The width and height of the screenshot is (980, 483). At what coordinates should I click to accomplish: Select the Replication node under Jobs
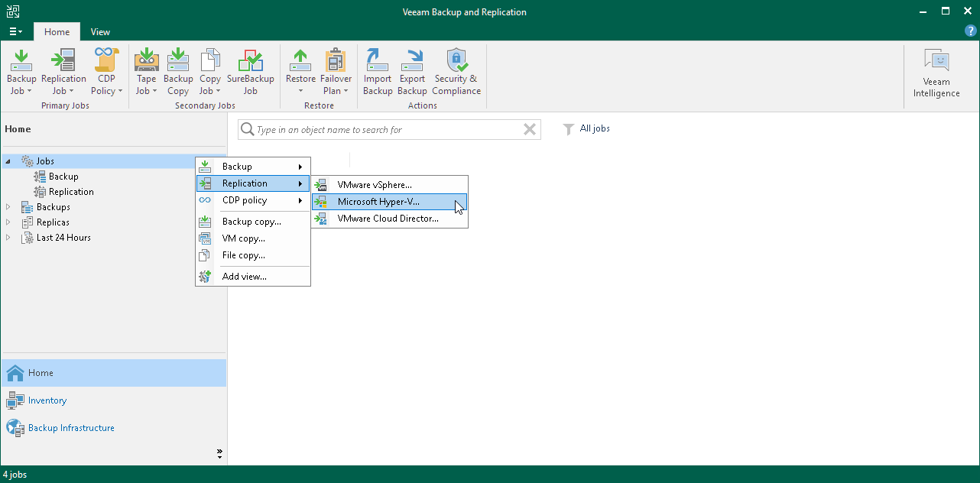(x=71, y=192)
